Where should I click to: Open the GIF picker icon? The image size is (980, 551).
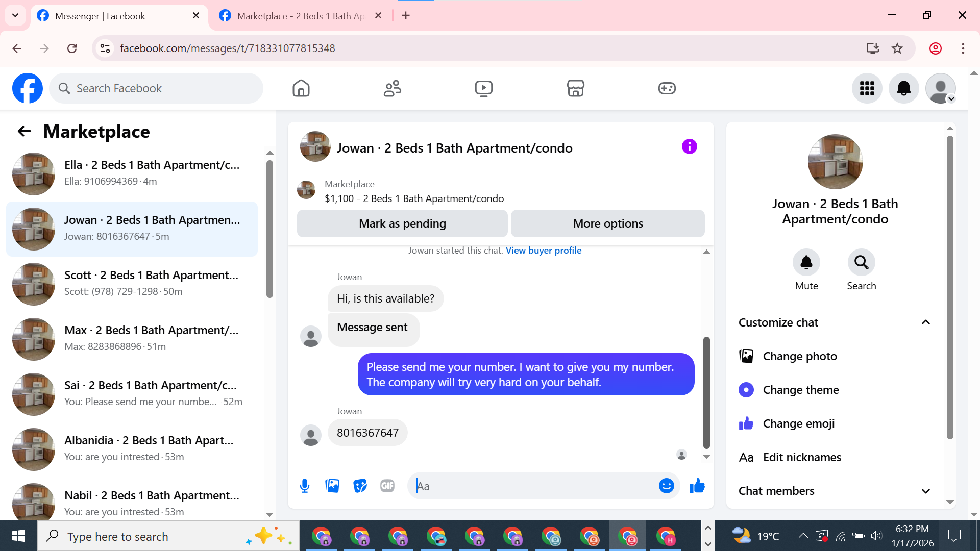(x=387, y=486)
